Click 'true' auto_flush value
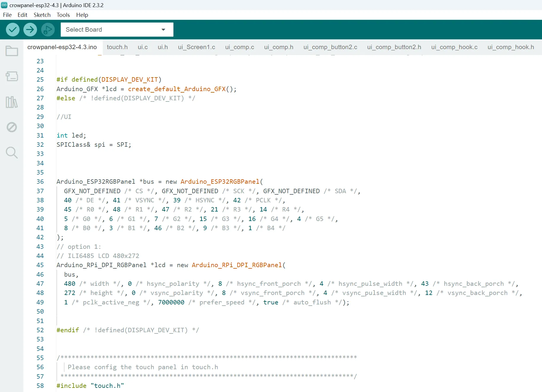The height and width of the screenshot is (392, 542). (271, 302)
